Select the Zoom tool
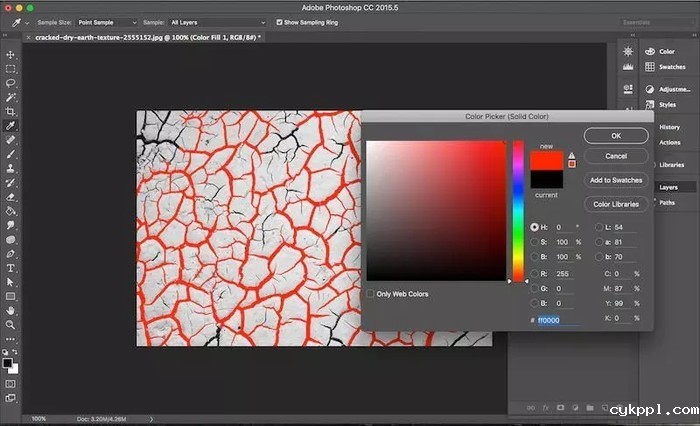Screen dimensions: 700x426 pyautogui.click(x=11, y=325)
